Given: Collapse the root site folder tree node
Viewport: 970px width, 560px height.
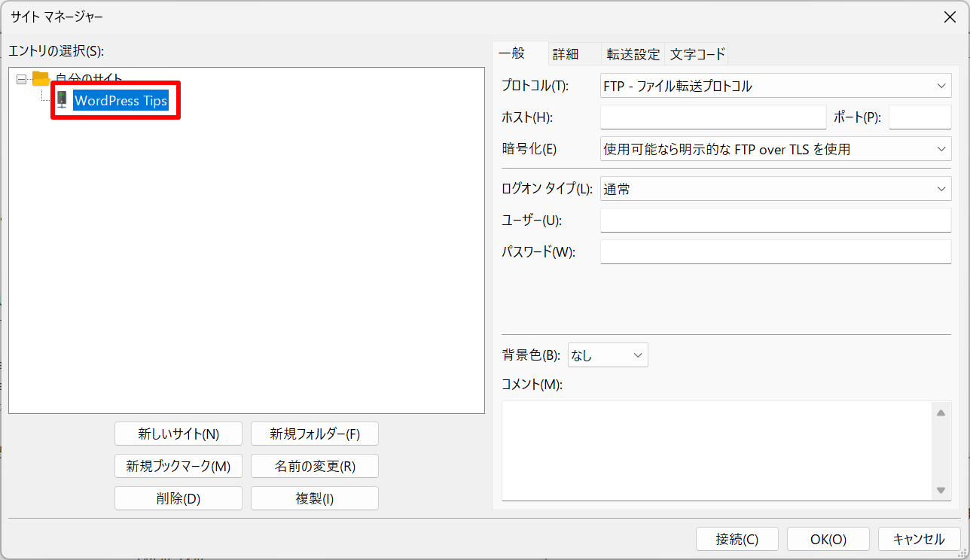Looking at the screenshot, I should (21, 78).
